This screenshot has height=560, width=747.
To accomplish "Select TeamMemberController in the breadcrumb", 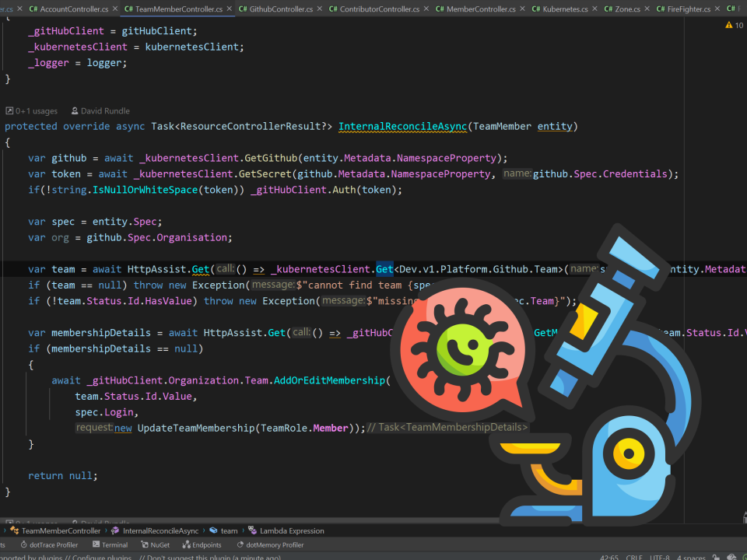I will pos(61,531).
